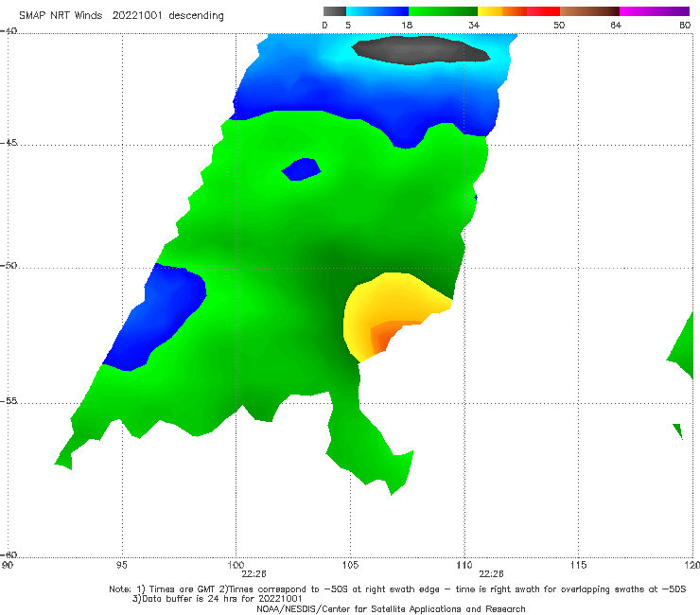
Task: Click the swath time 22:26 under longitude 110
Action: (491, 574)
